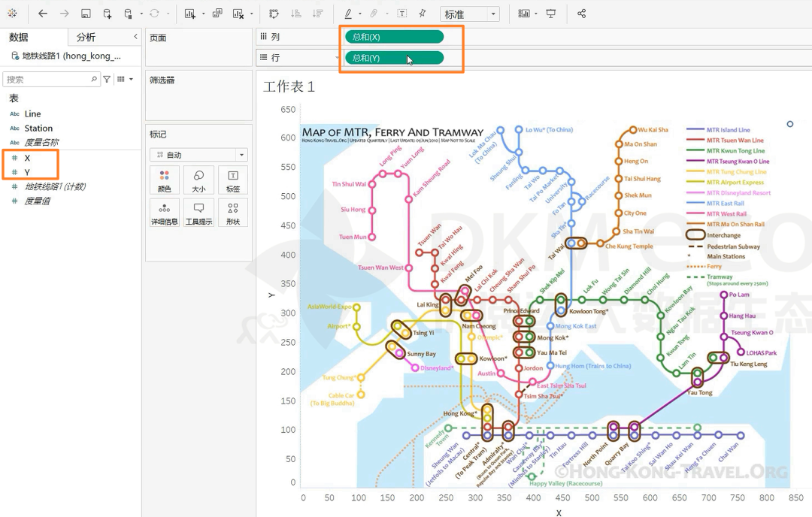Select the Station dimension field
This screenshot has width=812, height=517.
click(x=38, y=128)
